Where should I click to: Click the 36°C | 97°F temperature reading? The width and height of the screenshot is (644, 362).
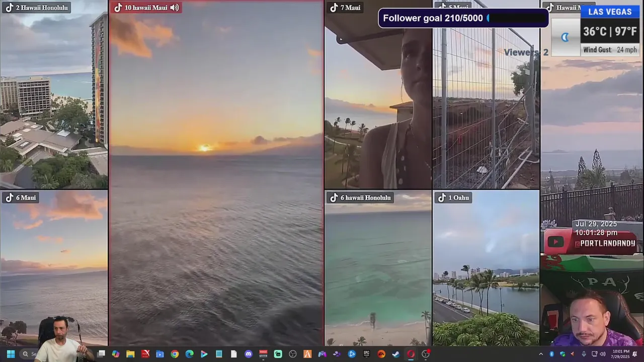pyautogui.click(x=610, y=32)
